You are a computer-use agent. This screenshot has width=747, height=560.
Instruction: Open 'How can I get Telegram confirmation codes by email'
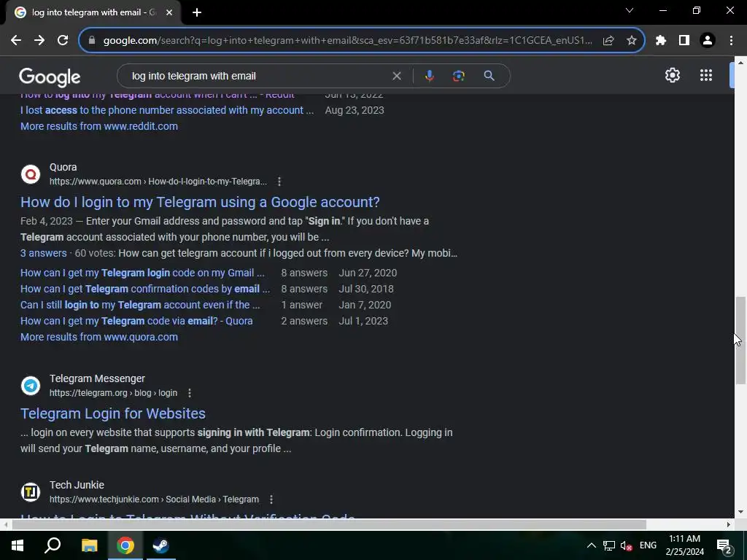pos(145,289)
